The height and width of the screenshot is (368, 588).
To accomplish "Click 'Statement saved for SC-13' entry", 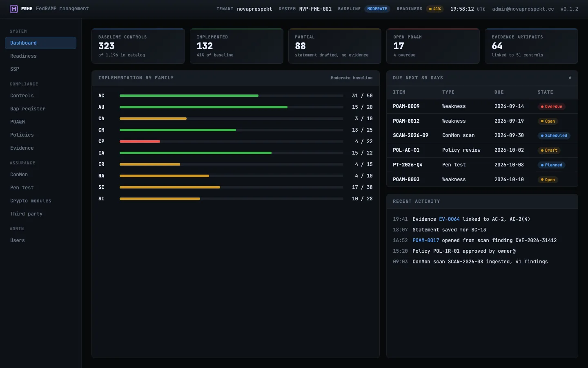I will [449, 230].
